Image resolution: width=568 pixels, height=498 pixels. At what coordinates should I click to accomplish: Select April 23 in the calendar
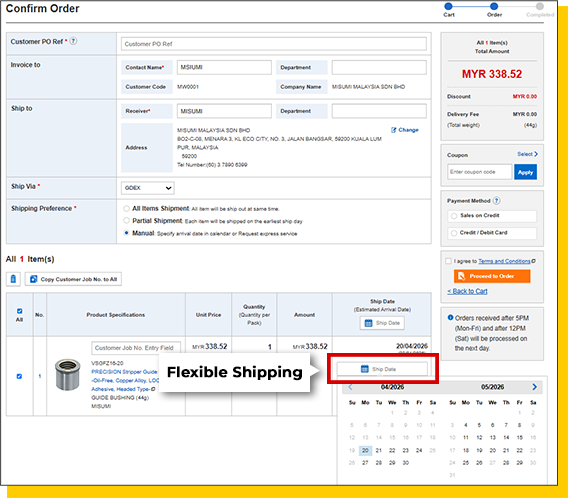pos(405,450)
